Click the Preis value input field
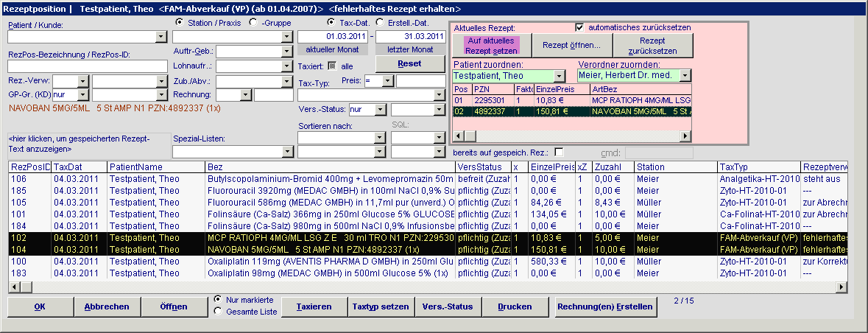Screen dimensions: 868x333 click(420, 81)
